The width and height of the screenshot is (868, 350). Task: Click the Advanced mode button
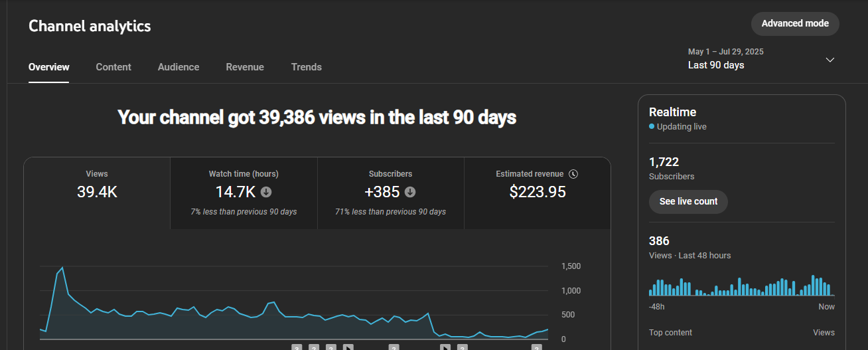pyautogui.click(x=795, y=23)
